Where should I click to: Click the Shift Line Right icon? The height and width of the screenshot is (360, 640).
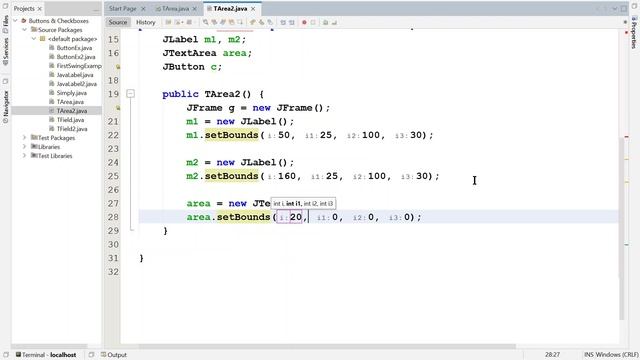[292, 22]
